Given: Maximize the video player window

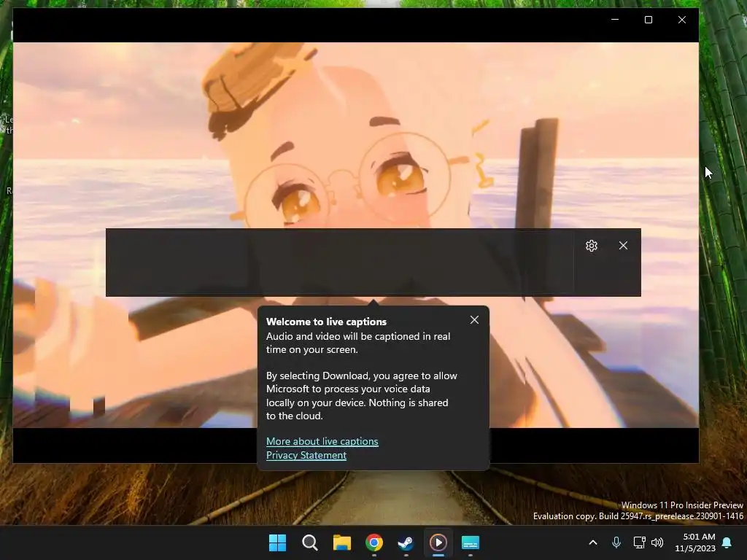Looking at the screenshot, I should (x=649, y=20).
